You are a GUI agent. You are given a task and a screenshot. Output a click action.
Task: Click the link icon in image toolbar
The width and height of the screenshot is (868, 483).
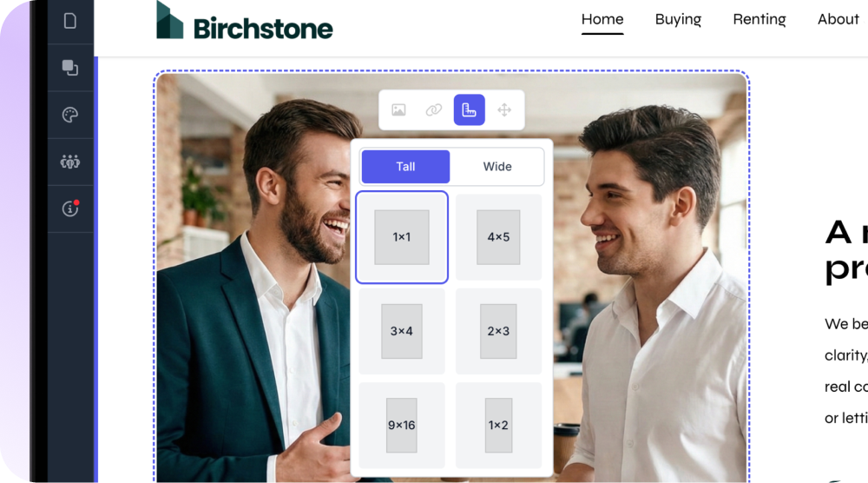(x=434, y=109)
